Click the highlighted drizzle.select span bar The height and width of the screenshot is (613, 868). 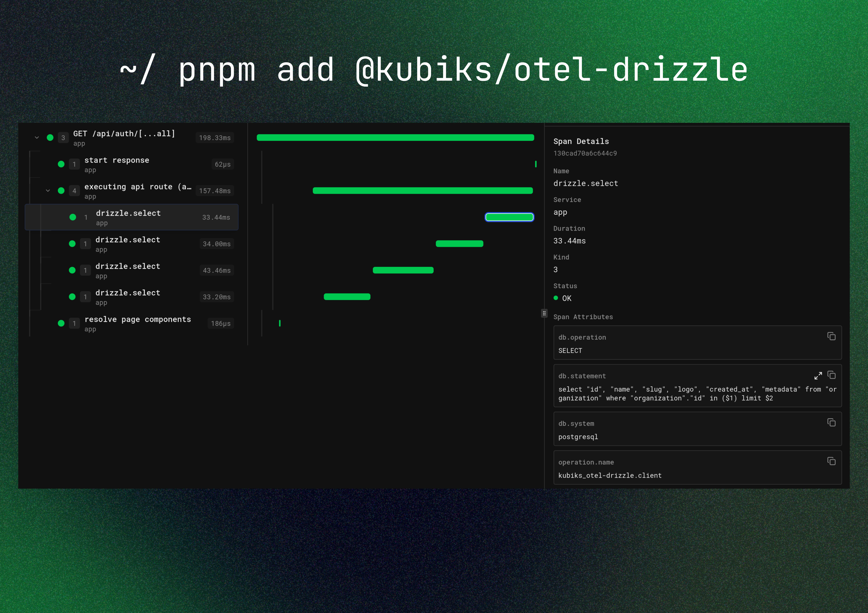tap(509, 217)
